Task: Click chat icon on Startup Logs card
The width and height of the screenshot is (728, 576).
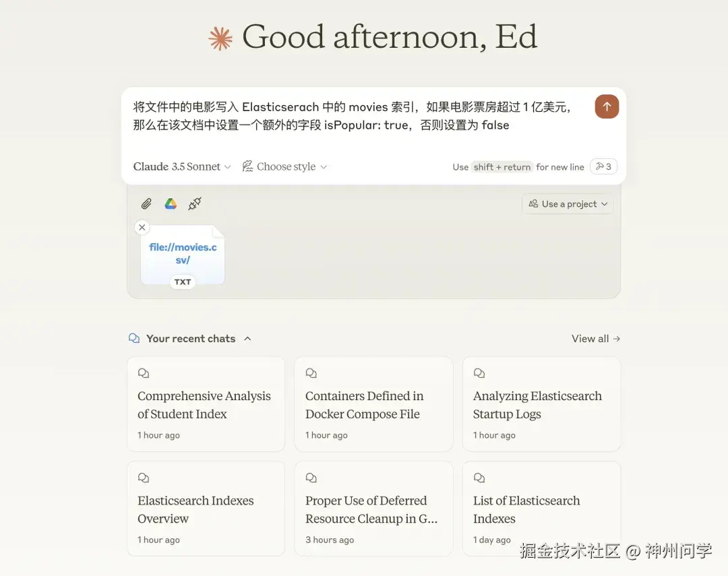Action: tap(479, 373)
